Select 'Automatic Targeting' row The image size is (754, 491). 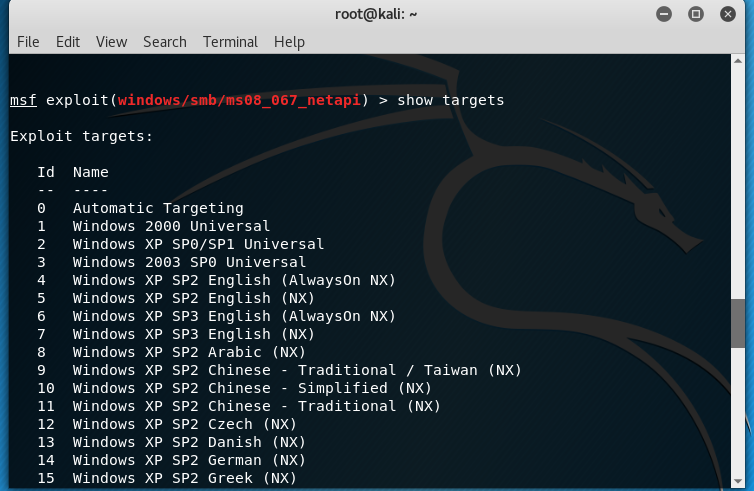140,208
